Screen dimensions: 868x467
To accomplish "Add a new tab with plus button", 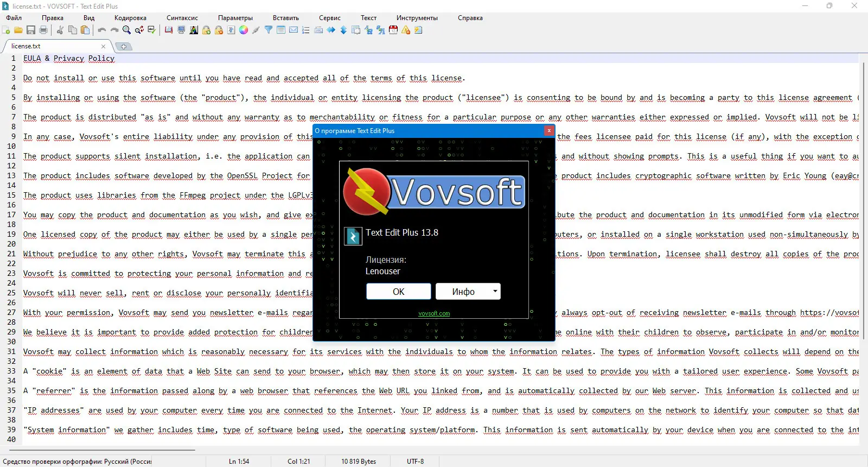I will click(124, 47).
